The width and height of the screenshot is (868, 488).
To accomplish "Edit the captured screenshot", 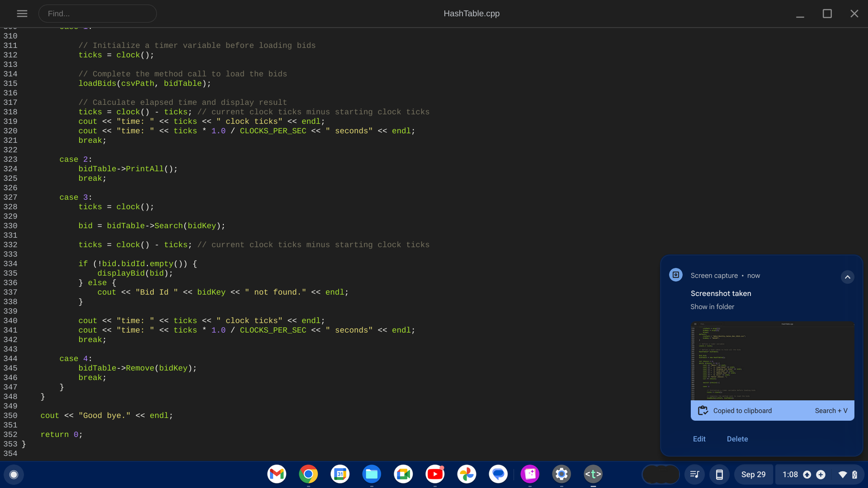I will [x=699, y=439].
